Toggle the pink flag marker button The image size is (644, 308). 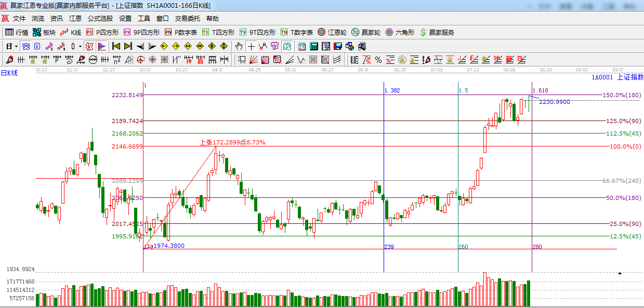[x=101, y=46]
